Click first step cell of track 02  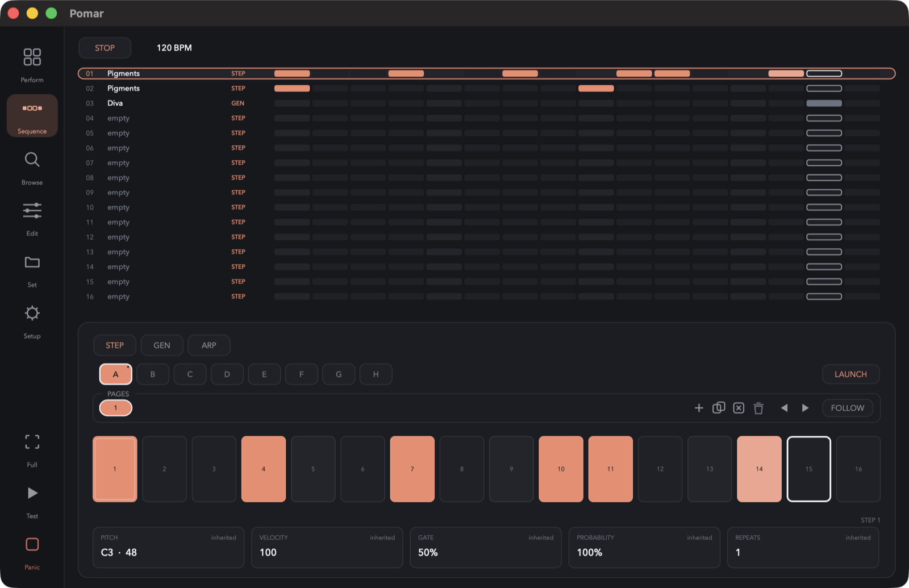[292, 88]
